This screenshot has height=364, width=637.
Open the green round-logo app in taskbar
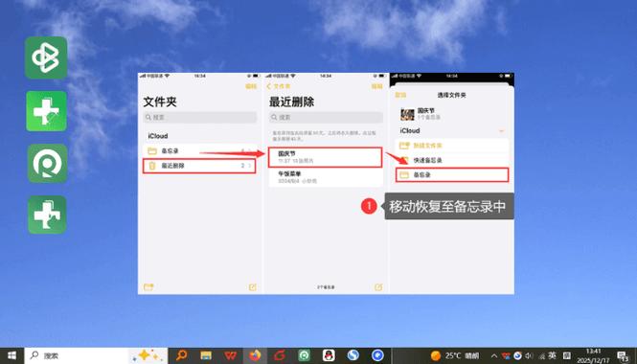click(304, 356)
